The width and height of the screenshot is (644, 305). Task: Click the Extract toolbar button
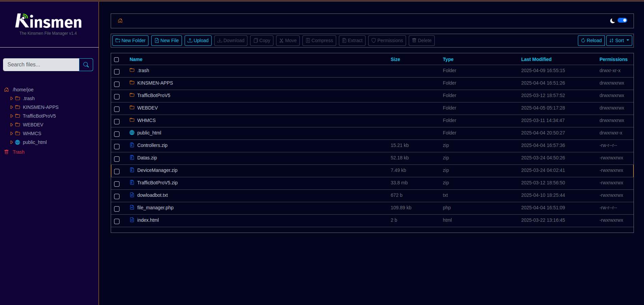point(352,40)
